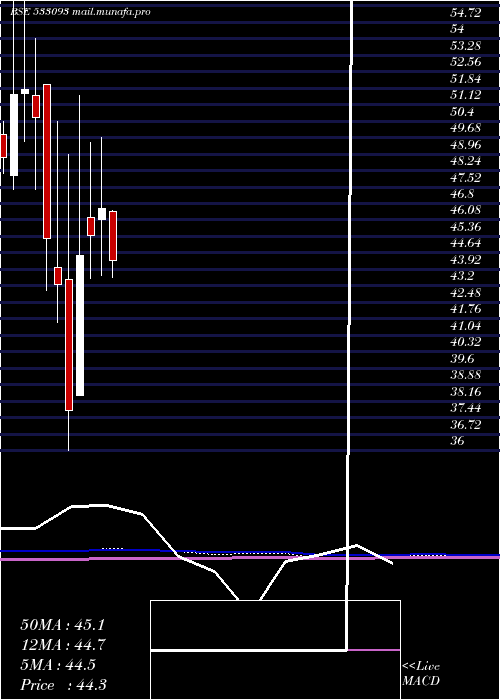
Task: Click the 54.72 price axis label
Action: point(466,13)
